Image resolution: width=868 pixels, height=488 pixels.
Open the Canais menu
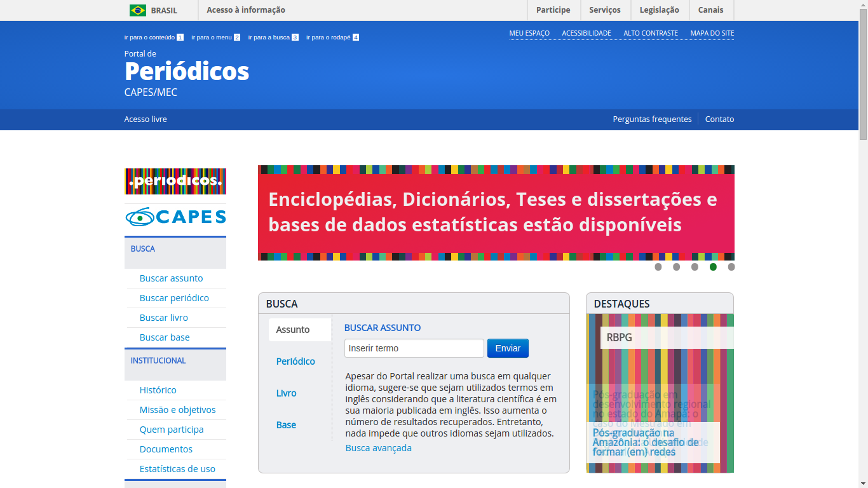710,10
